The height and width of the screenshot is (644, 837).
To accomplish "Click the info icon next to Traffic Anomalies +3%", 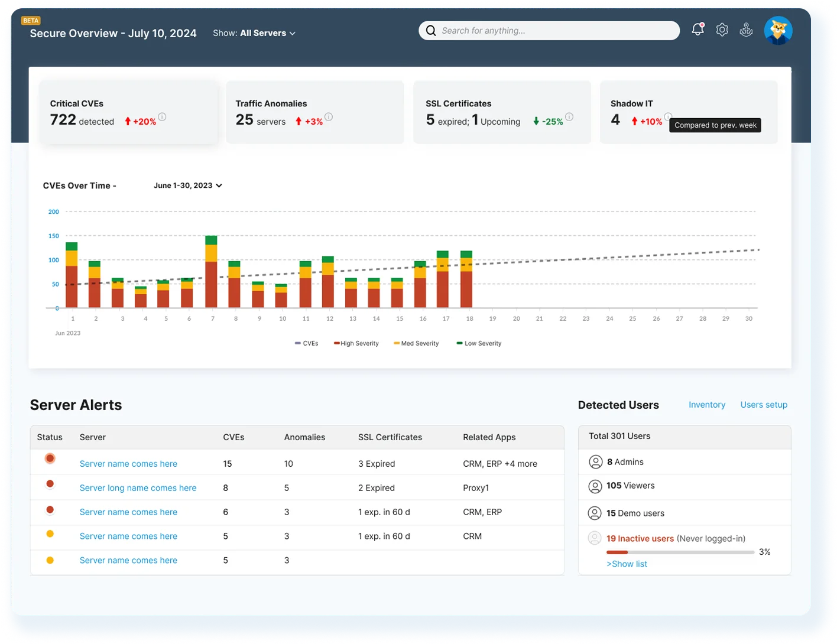I will pyautogui.click(x=329, y=117).
